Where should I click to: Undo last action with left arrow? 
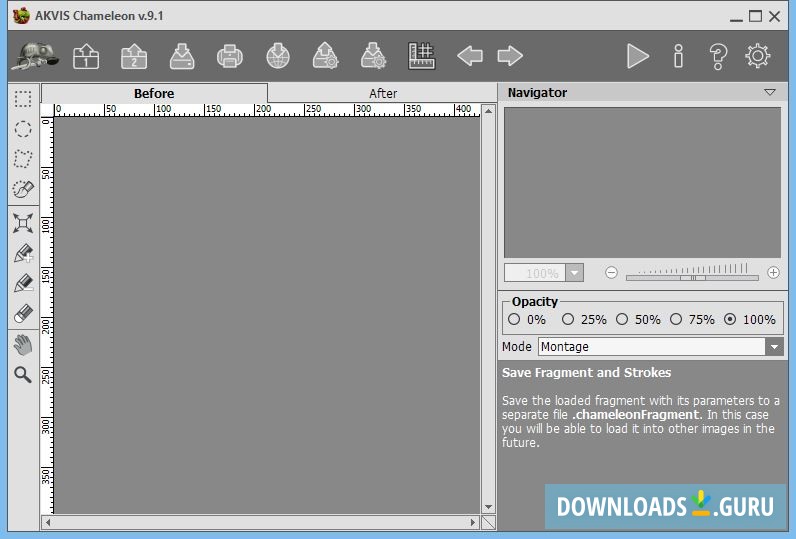tap(470, 56)
